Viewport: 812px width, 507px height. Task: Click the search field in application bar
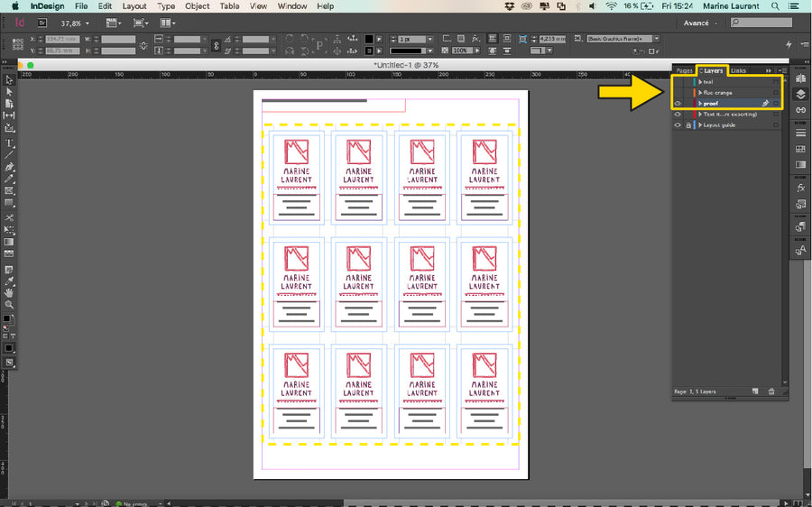point(761,23)
